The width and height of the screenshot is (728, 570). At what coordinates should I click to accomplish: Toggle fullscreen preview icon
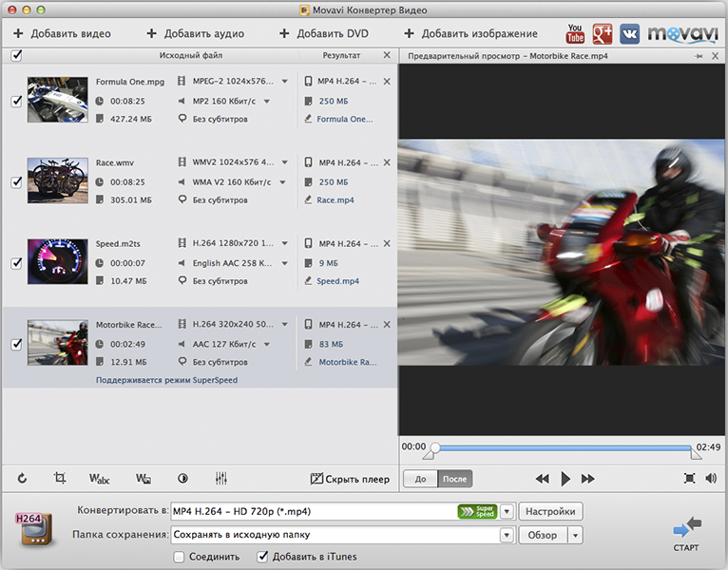coord(689,479)
